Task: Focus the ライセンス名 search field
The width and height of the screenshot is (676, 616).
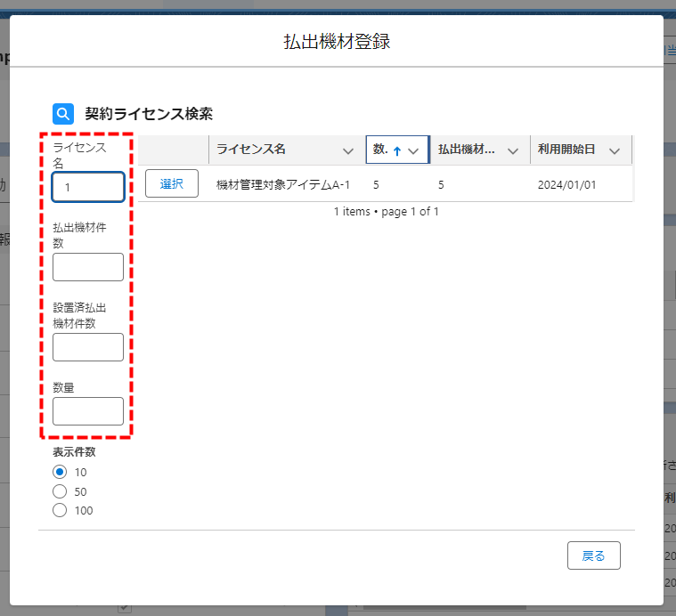Action: pos(88,187)
